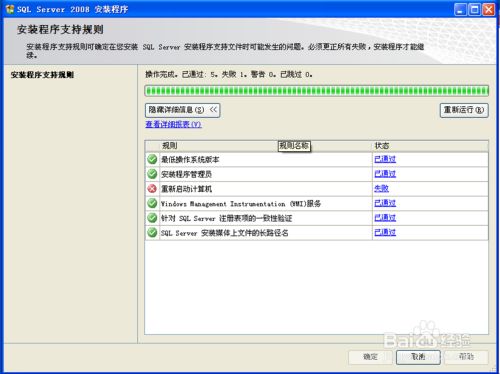This screenshot has height=374, width=500.
Task: Click the 帮助 button
Action: (x=466, y=357)
